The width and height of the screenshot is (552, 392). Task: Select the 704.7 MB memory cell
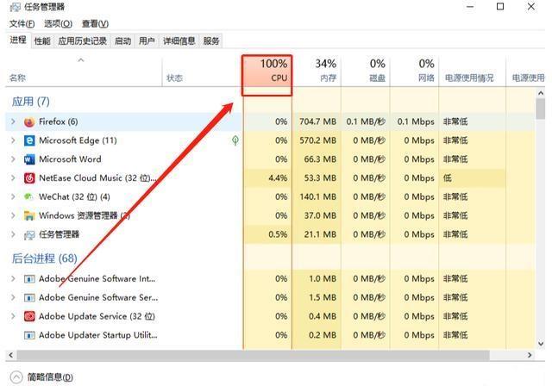click(317, 121)
